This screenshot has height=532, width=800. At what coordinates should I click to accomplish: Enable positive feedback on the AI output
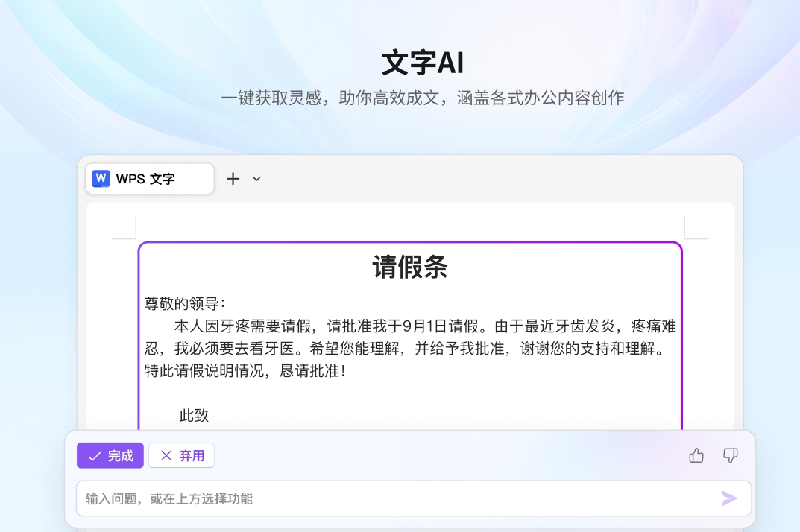pyautogui.click(x=696, y=455)
